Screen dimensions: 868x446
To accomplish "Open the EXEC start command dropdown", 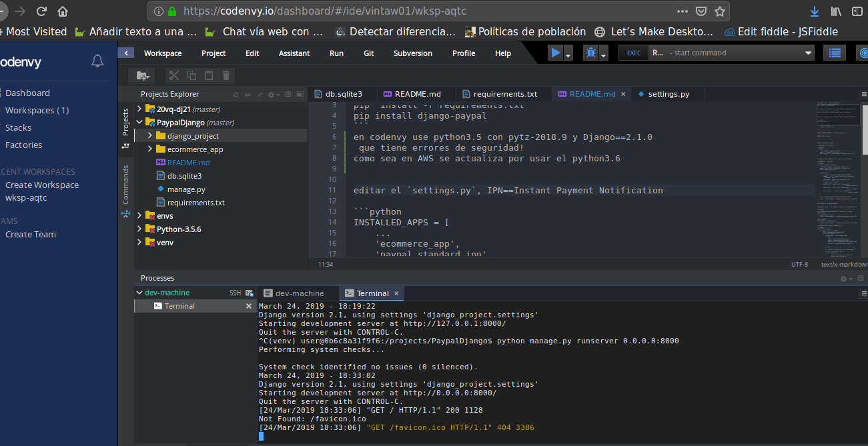I will pos(809,53).
